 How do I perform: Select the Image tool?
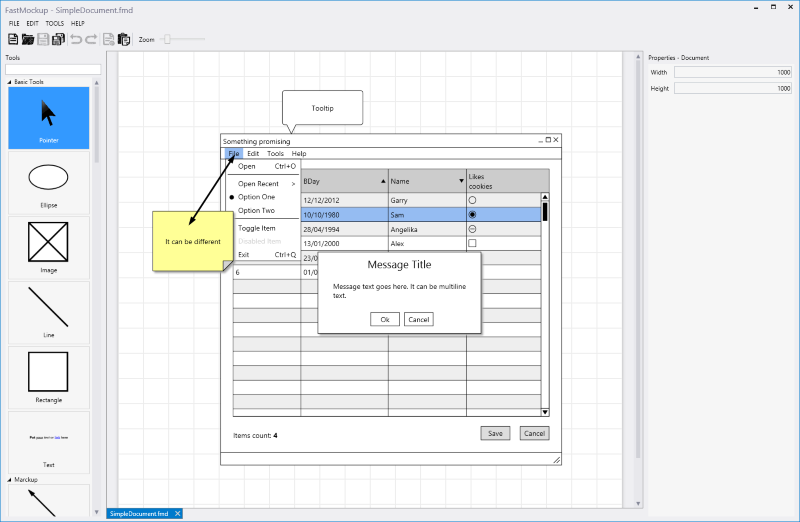(x=48, y=247)
